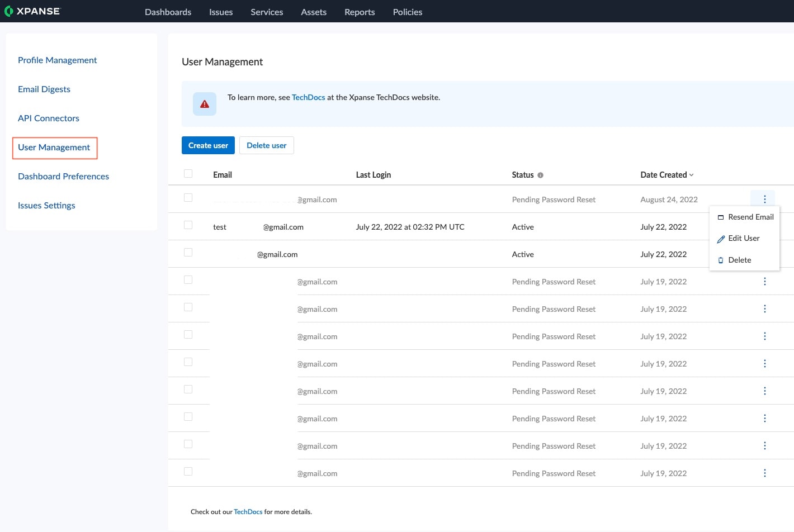The width and height of the screenshot is (794, 532).
Task: Check the box of the first July 19, 2022 user
Action: 188,280
